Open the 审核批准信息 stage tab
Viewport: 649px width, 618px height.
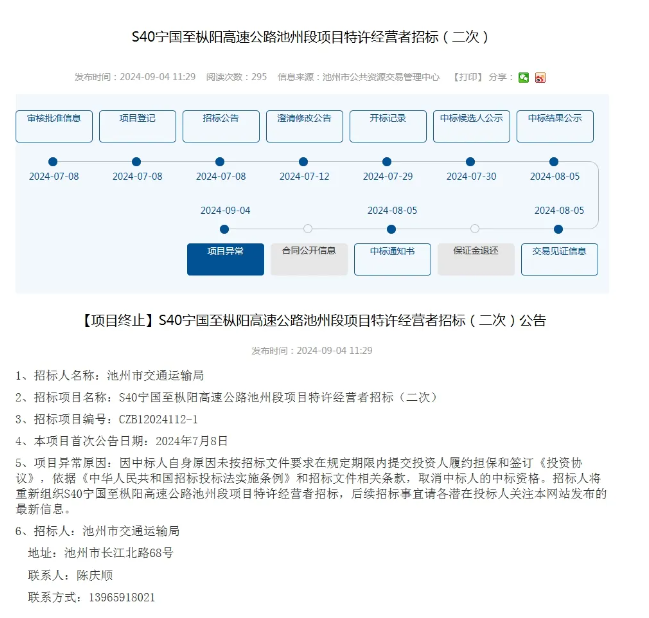[54, 124]
